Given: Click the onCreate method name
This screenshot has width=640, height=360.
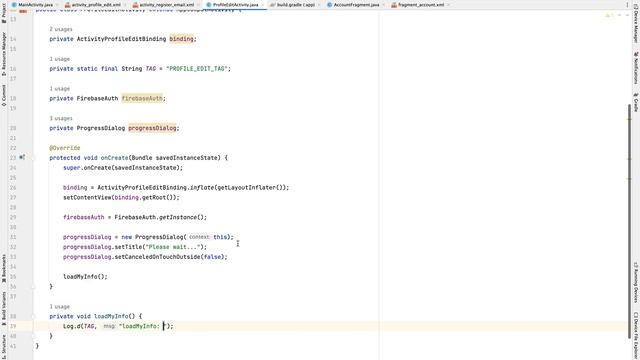Looking at the screenshot, I should 114,158.
